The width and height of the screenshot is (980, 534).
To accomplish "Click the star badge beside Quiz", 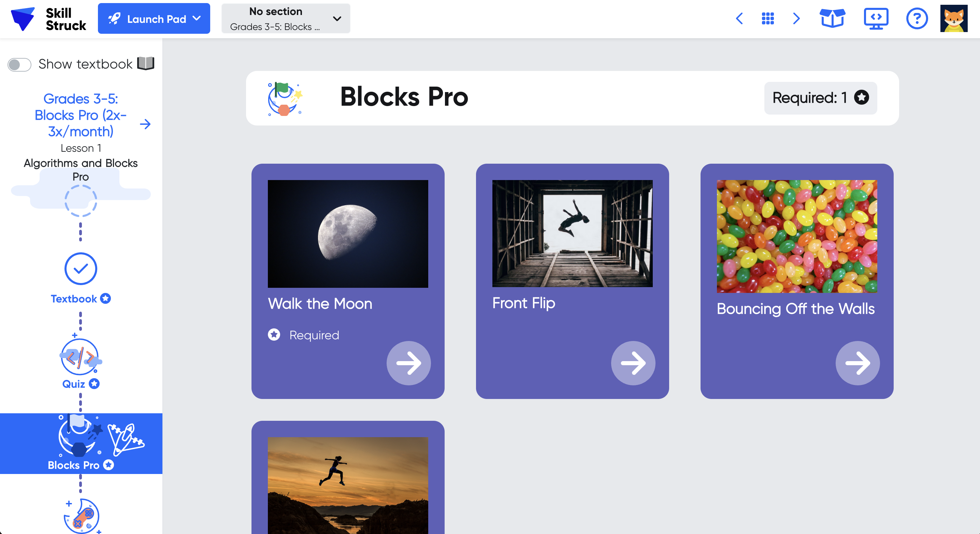I will 94,384.
